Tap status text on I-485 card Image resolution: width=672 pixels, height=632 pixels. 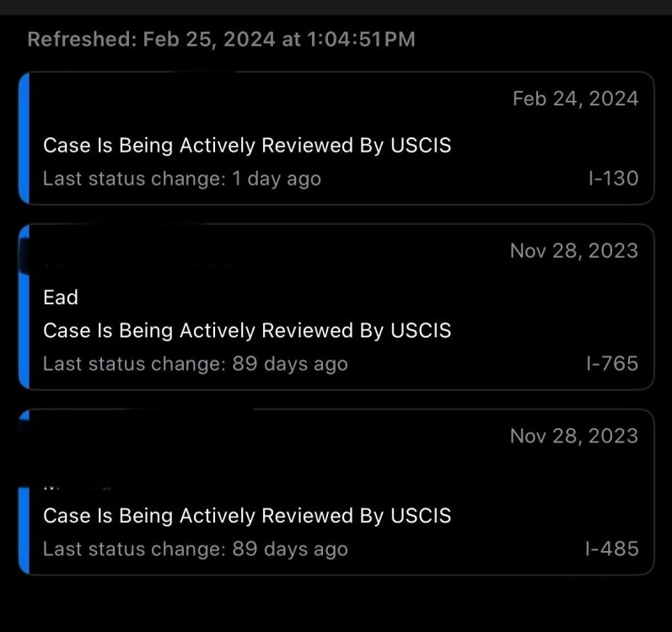[247, 516]
